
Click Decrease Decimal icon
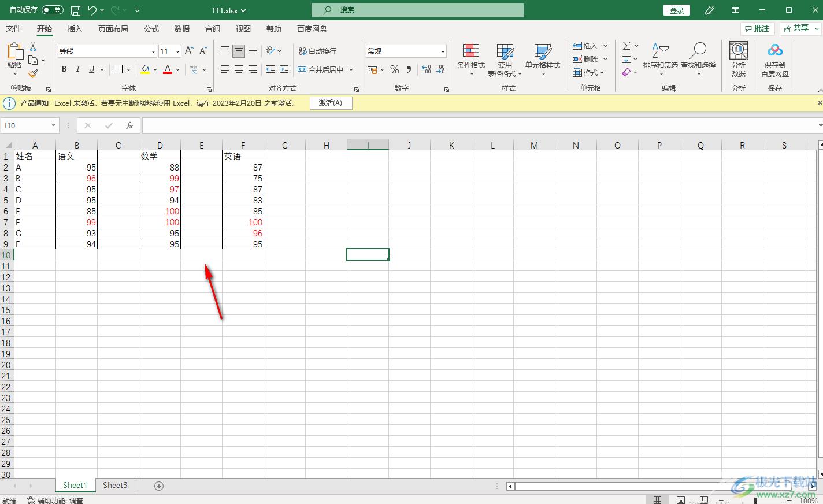tap(440, 69)
